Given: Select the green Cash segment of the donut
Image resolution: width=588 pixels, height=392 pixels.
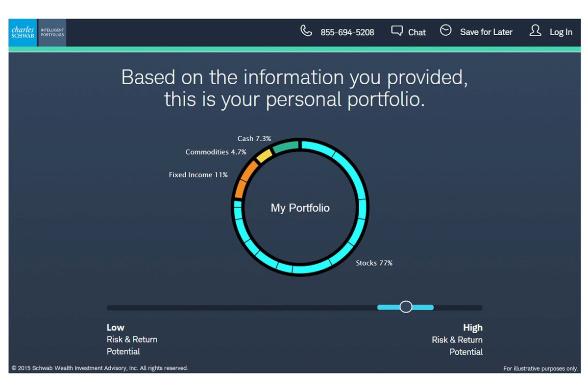Looking at the screenshot, I should (285, 147).
